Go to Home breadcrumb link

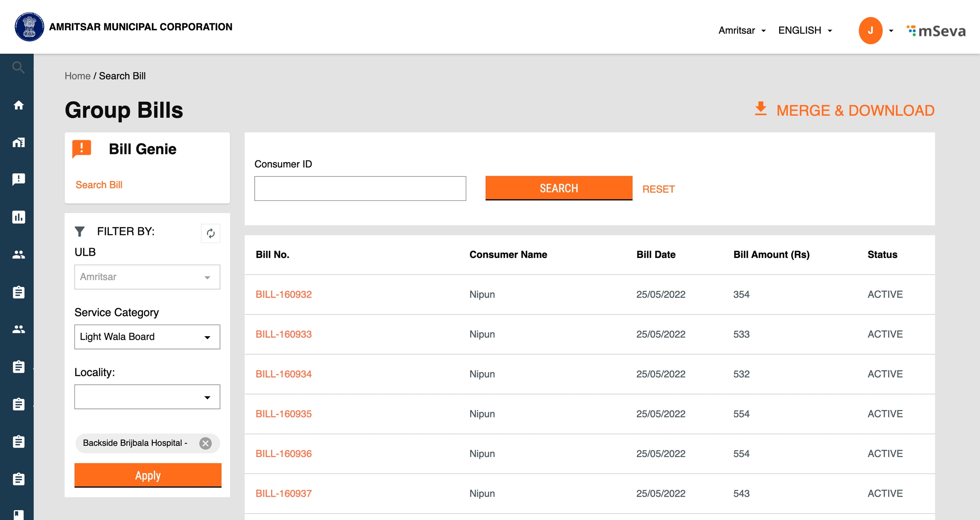(77, 76)
